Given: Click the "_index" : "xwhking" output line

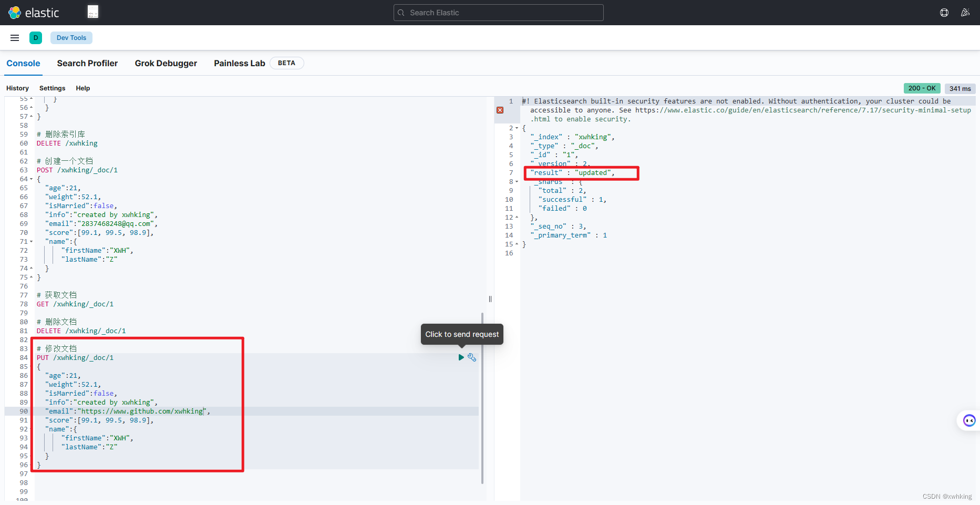Looking at the screenshot, I should pos(572,137).
